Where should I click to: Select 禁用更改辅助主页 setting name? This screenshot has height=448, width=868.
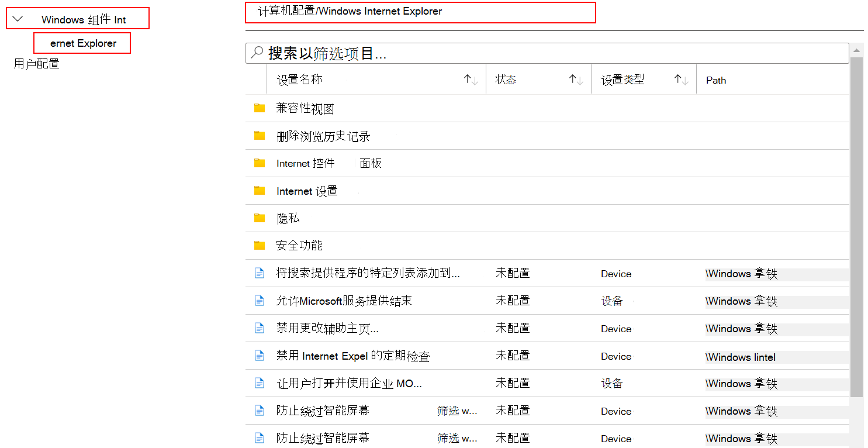(327, 328)
